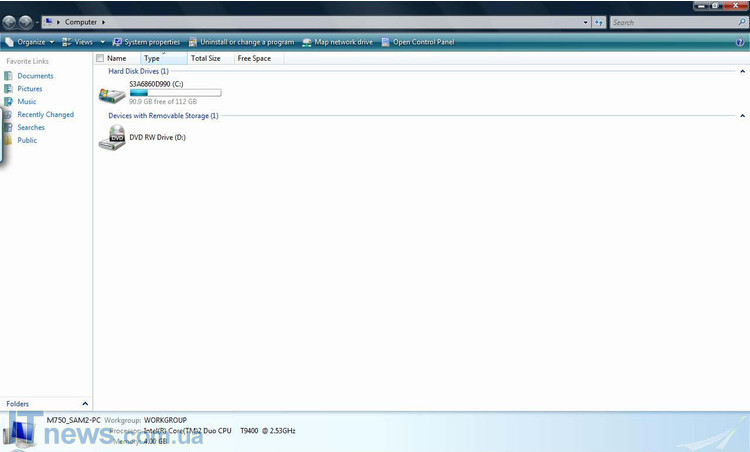
Task: Open the Views dropdown menu
Action: [83, 42]
